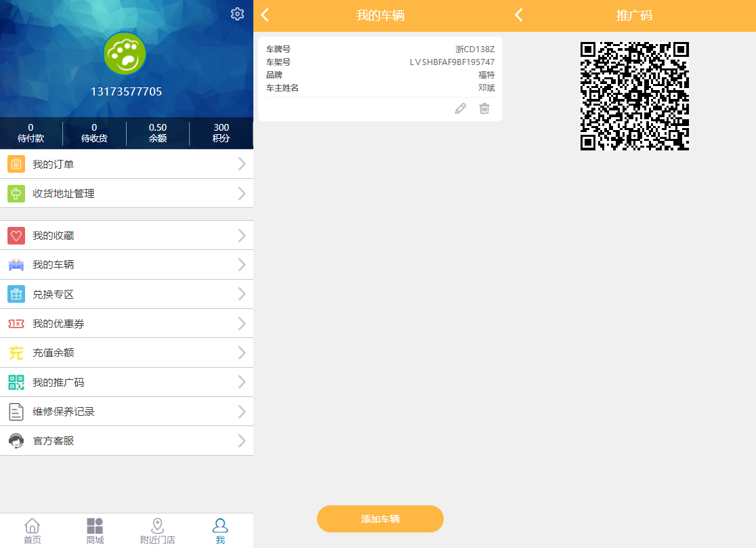Click the orange 我的订单 clipboard icon
Screen dimensions: 756x548
(16, 165)
